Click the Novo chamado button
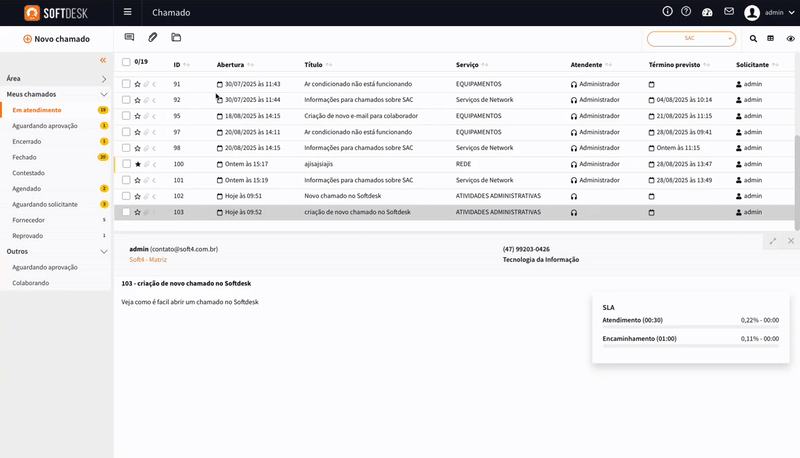Viewport: 800px width, 458px height. tap(56, 39)
